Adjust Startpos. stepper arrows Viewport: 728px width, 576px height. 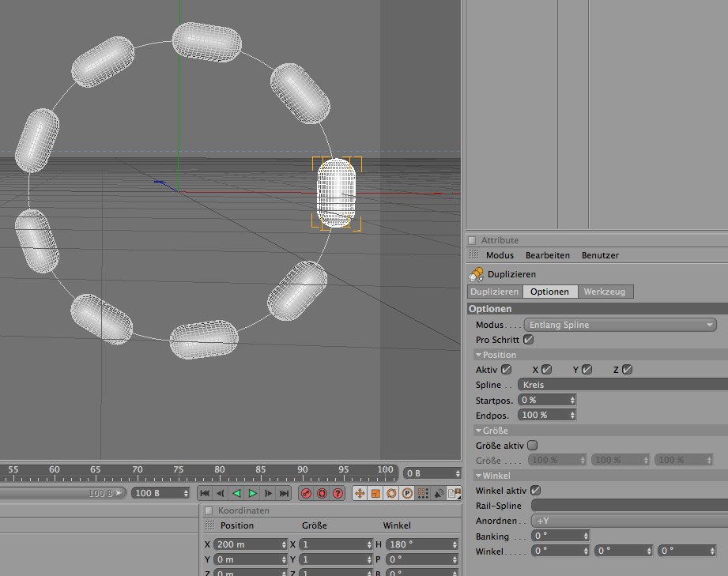tap(572, 400)
